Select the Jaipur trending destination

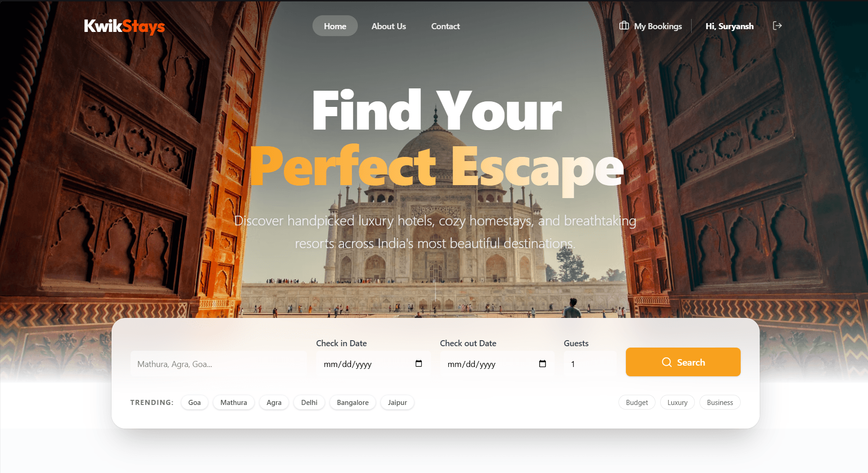[x=397, y=403]
